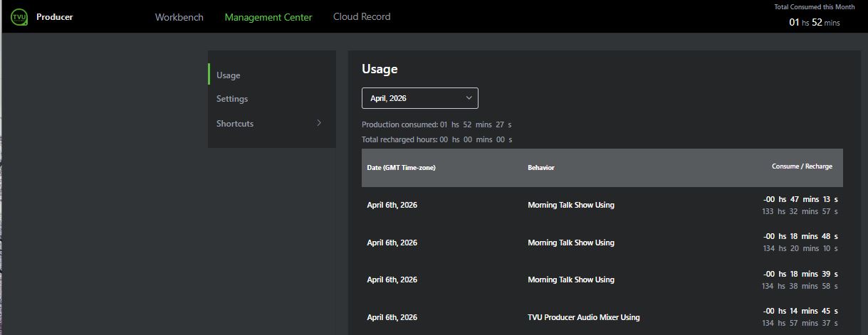The image size is (868, 335).
Task: Click the Behavior column header
Action: click(x=541, y=168)
